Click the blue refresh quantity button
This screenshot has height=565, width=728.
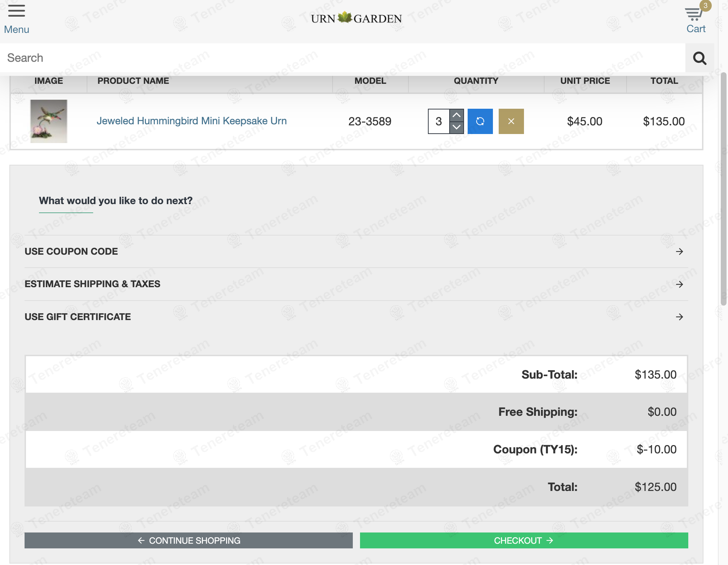(480, 121)
